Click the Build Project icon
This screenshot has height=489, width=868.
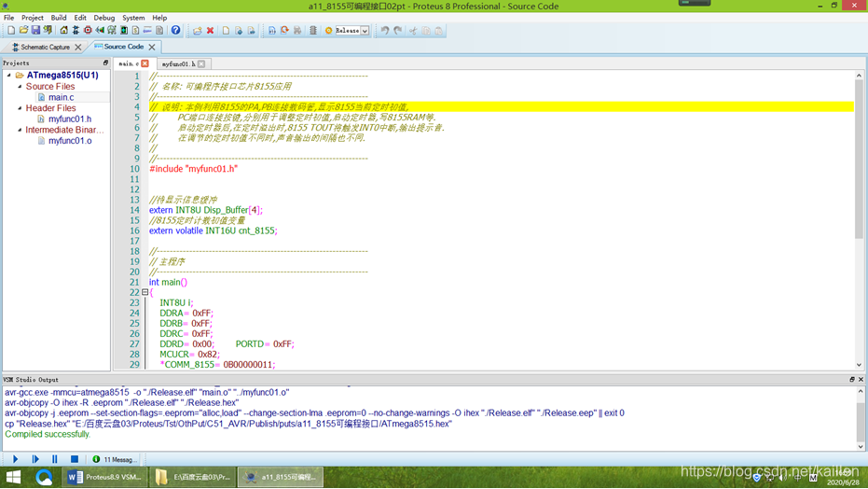(272, 31)
